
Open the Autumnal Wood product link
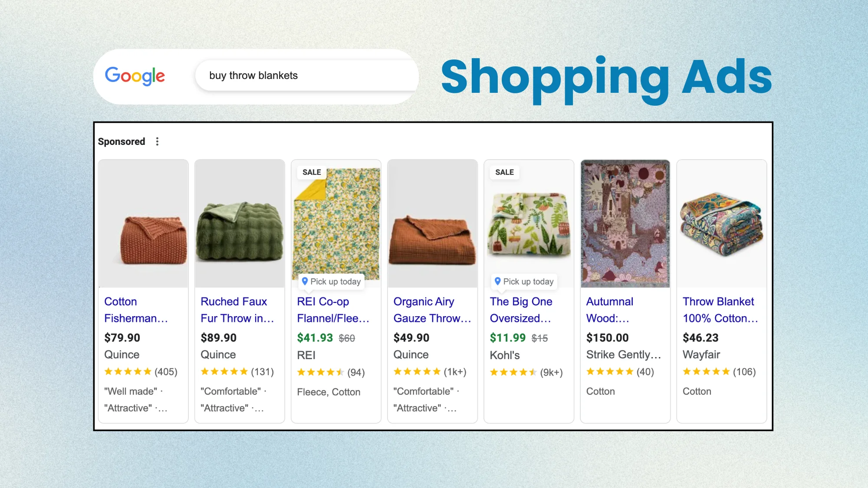(609, 310)
